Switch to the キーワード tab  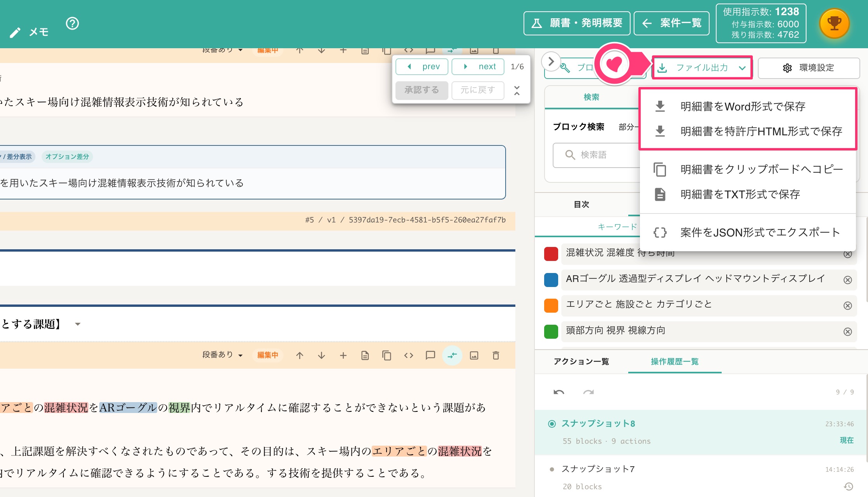(617, 227)
